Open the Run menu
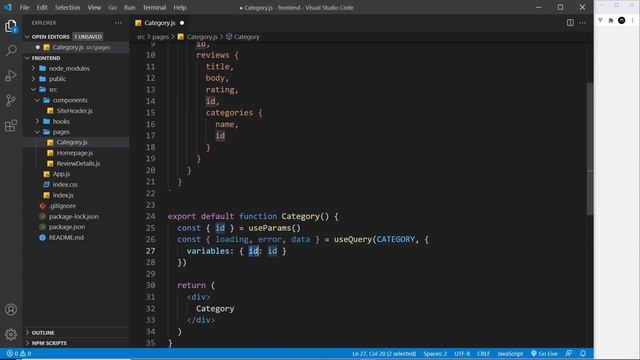This screenshot has width=640, height=360. pyautogui.click(x=129, y=7)
